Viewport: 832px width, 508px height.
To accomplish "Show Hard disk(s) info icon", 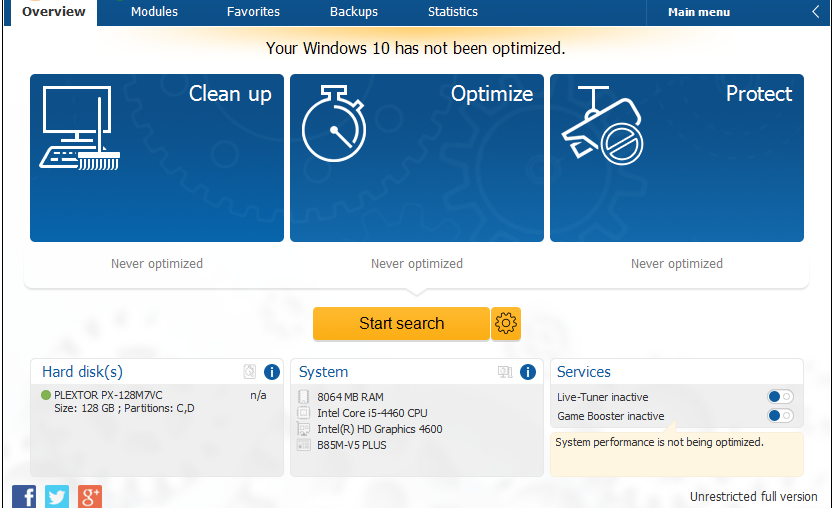I will 272,372.
